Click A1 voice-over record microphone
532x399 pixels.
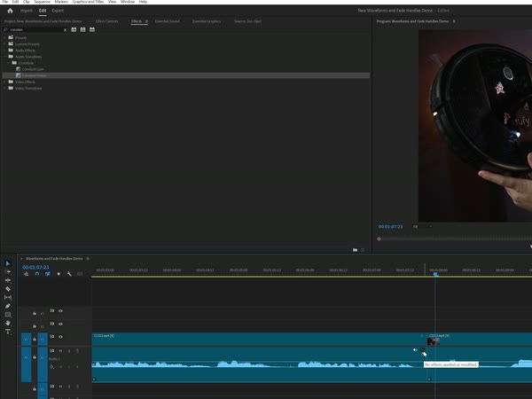coord(77,351)
